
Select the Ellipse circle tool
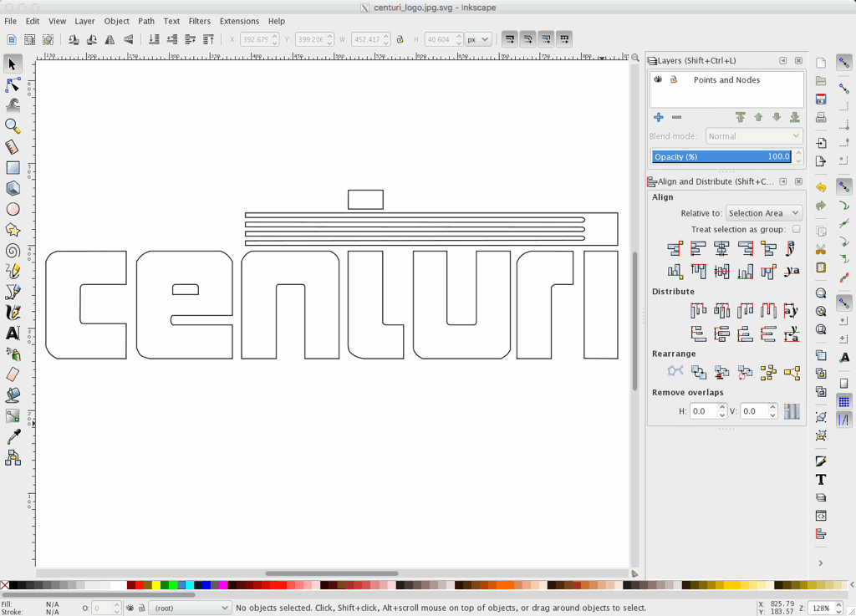[x=13, y=209]
